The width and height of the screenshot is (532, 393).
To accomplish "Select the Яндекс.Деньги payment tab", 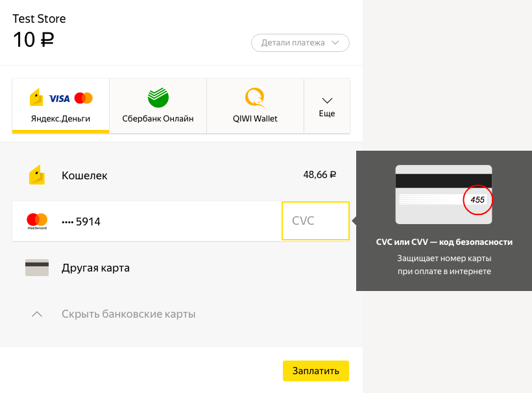I will 61,106.
